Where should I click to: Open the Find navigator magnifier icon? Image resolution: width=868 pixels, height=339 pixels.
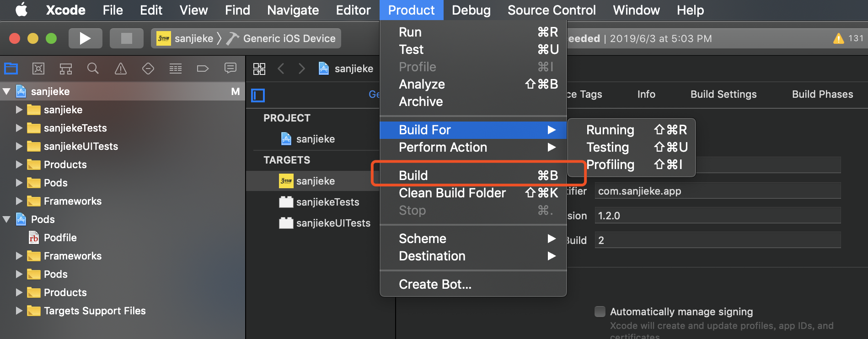[x=93, y=69]
